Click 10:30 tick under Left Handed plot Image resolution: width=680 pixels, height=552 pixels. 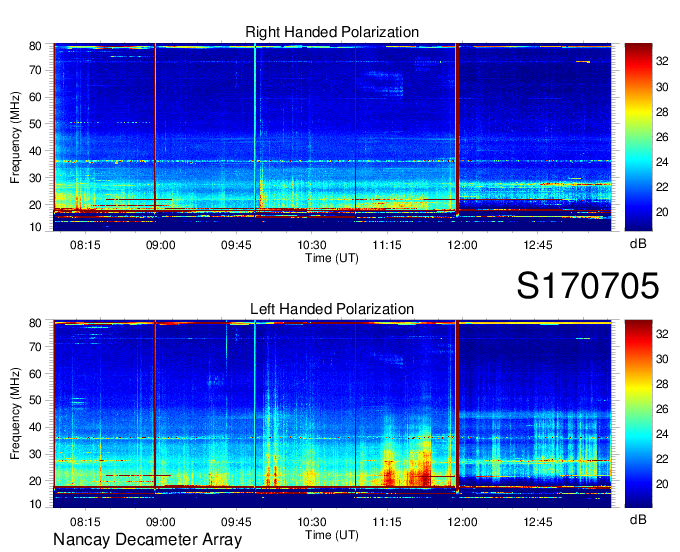311,522
